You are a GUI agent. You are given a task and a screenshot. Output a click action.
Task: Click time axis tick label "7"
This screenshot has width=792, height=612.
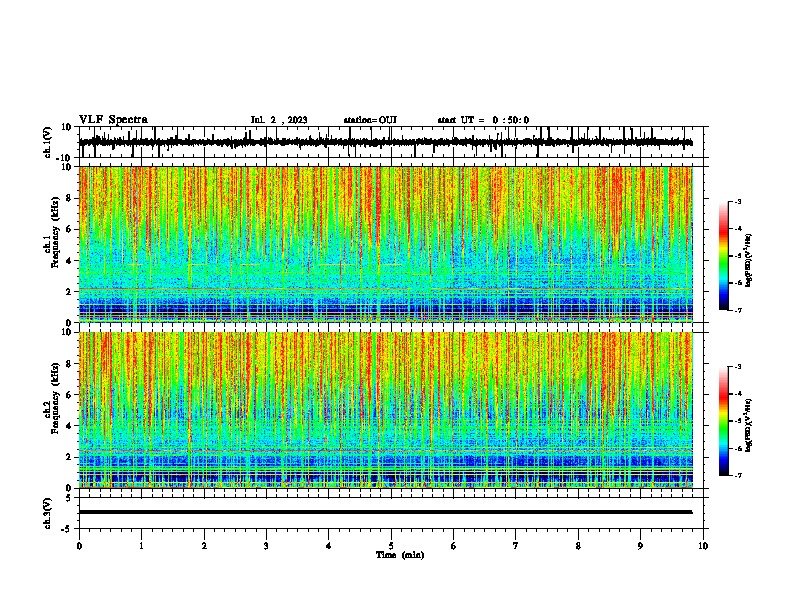pyautogui.click(x=516, y=545)
